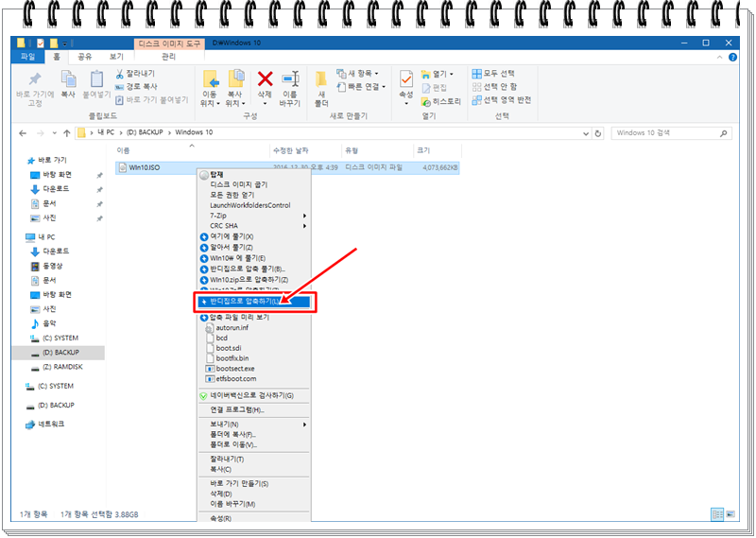This screenshot has width=756, height=538.
Task: Choose 탑재 in the context menu
Action: click(x=253, y=175)
